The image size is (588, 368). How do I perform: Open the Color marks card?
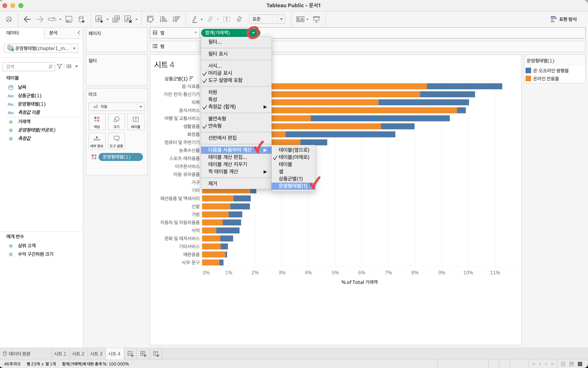click(97, 122)
